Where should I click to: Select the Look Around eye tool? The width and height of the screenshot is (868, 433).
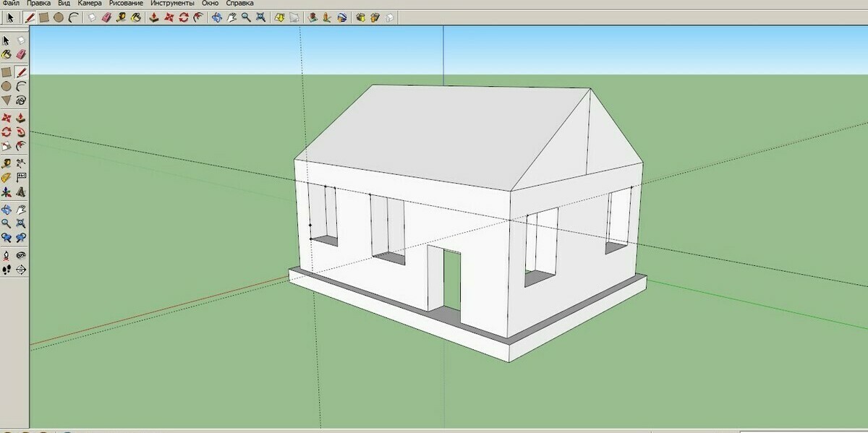point(21,255)
